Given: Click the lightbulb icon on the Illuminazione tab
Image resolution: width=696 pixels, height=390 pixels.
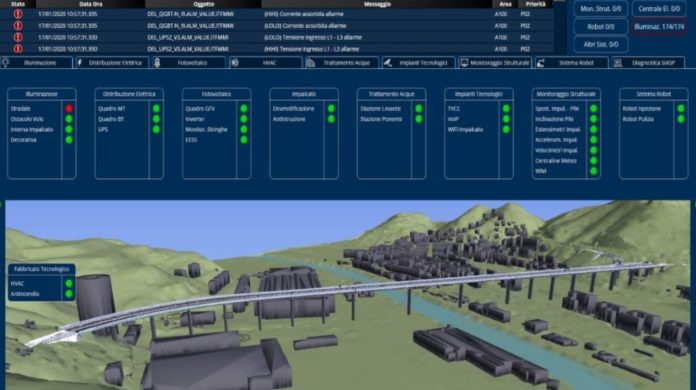Looking at the screenshot, I should 5,63.
